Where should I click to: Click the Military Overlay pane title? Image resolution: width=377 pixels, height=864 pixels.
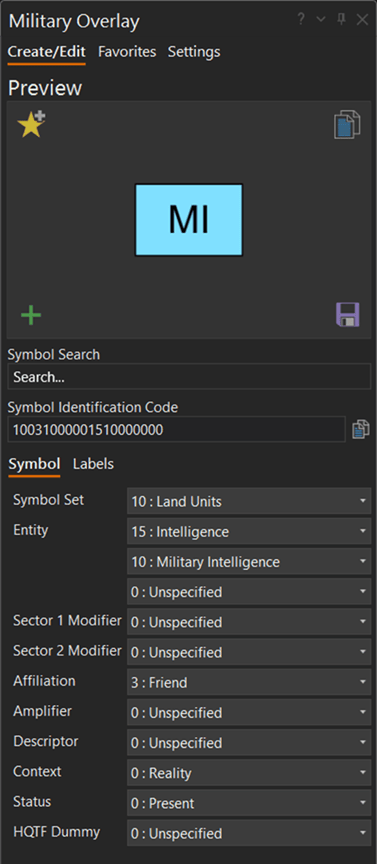click(x=74, y=21)
